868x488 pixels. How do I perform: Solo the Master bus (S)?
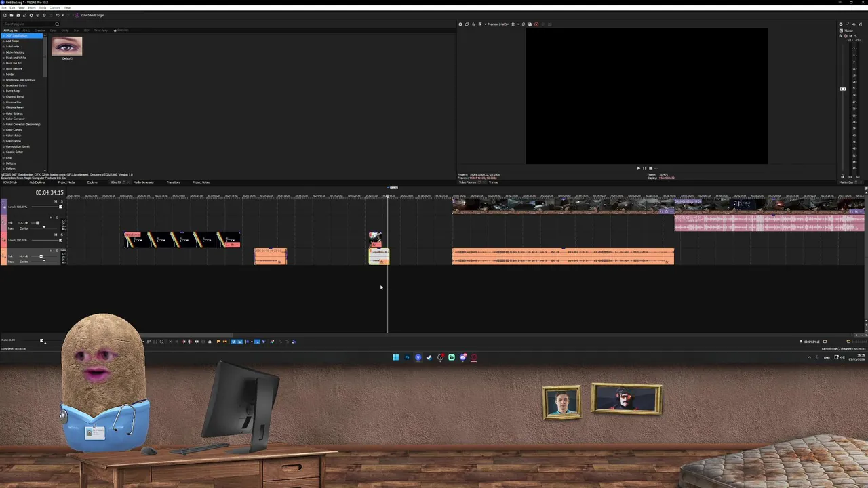click(856, 36)
